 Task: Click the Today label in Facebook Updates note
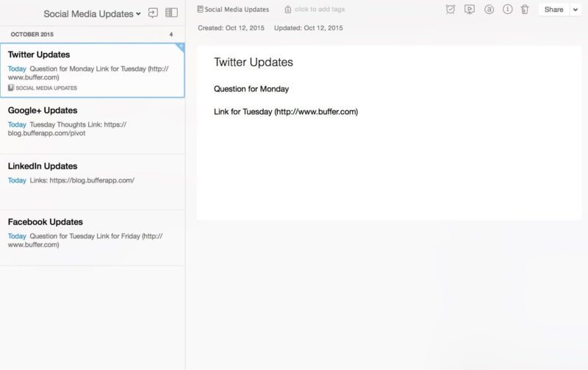tap(17, 236)
